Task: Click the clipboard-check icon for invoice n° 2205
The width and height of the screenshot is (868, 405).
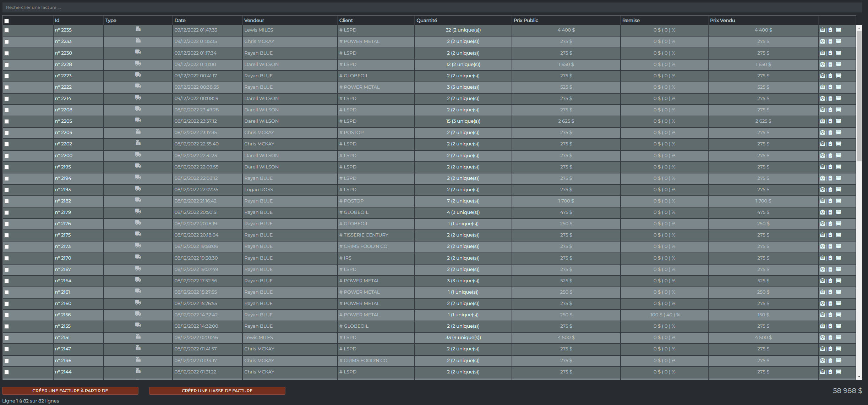Action: coord(830,121)
